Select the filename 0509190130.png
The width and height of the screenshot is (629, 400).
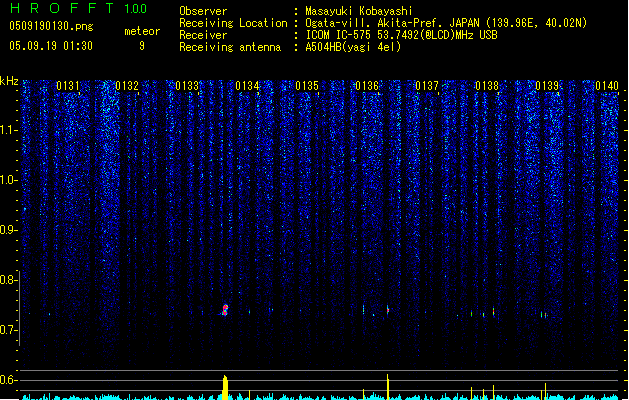pos(51,26)
